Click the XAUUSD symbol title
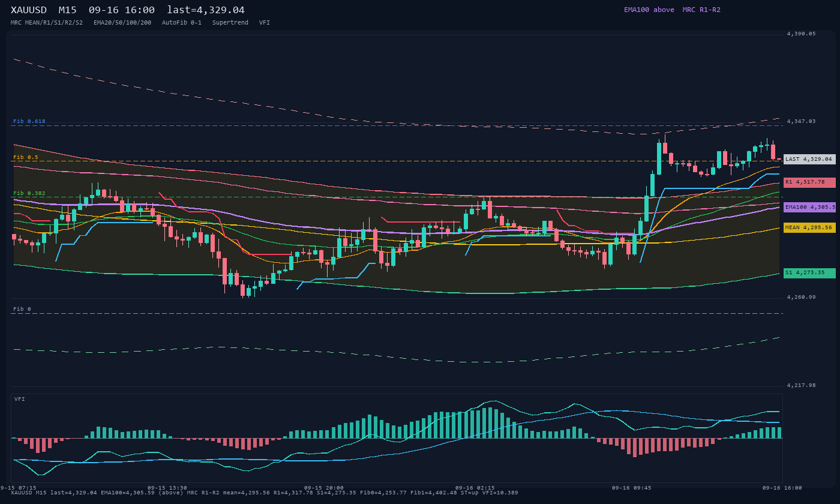Screen dimensions: 840x504 coord(29,10)
